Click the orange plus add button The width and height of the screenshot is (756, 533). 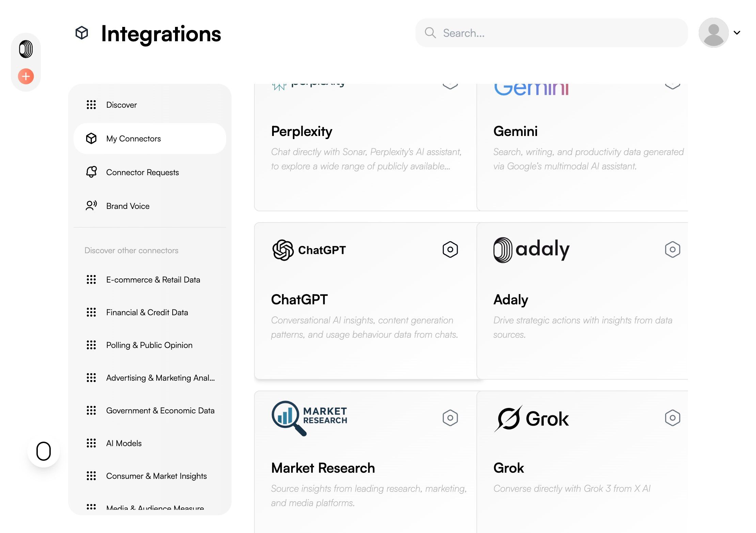click(26, 76)
